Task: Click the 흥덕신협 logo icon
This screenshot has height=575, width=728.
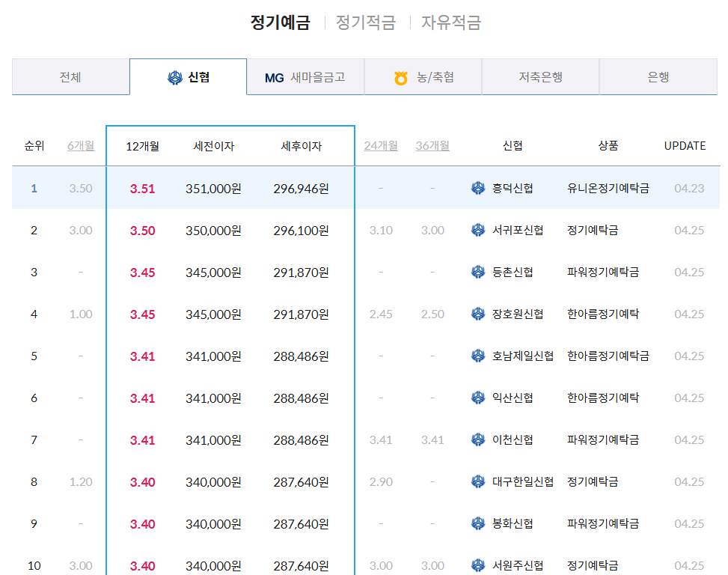Action: [478, 188]
